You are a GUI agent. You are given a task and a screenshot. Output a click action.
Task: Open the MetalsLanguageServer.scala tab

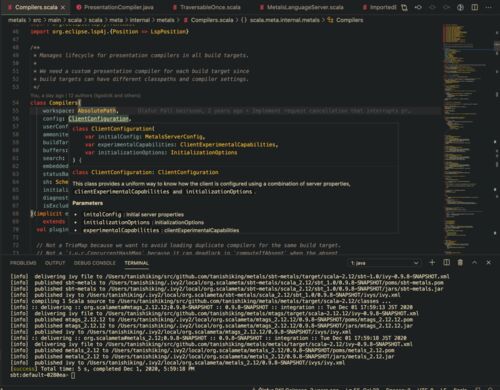[305, 7]
